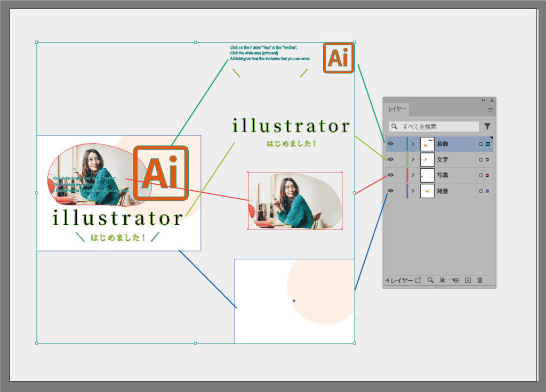The image size is (546, 392).
Task: Select the レイヤー panel tab
Action: [397, 109]
